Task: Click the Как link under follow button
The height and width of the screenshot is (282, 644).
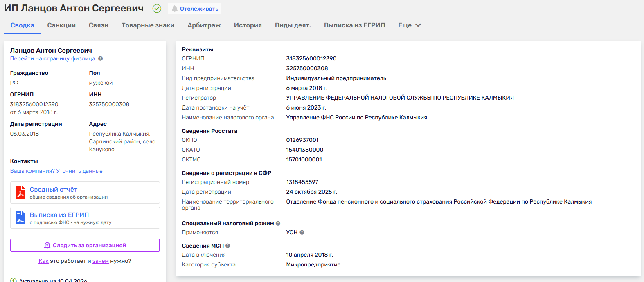Action: pyautogui.click(x=43, y=261)
